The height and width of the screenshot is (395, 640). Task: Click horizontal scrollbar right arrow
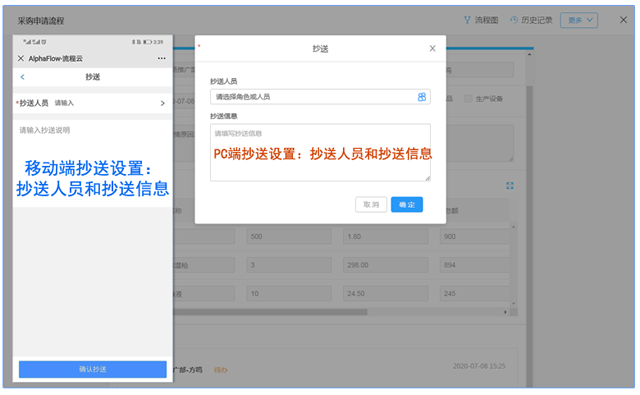coord(505,312)
